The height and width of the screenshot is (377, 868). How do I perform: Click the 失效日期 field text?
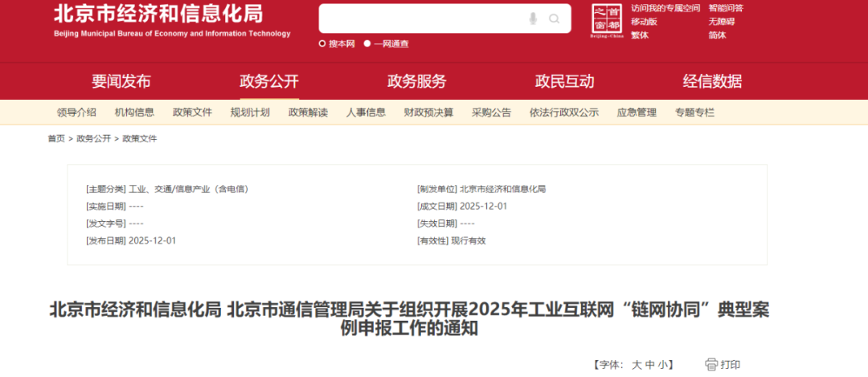pos(445,223)
